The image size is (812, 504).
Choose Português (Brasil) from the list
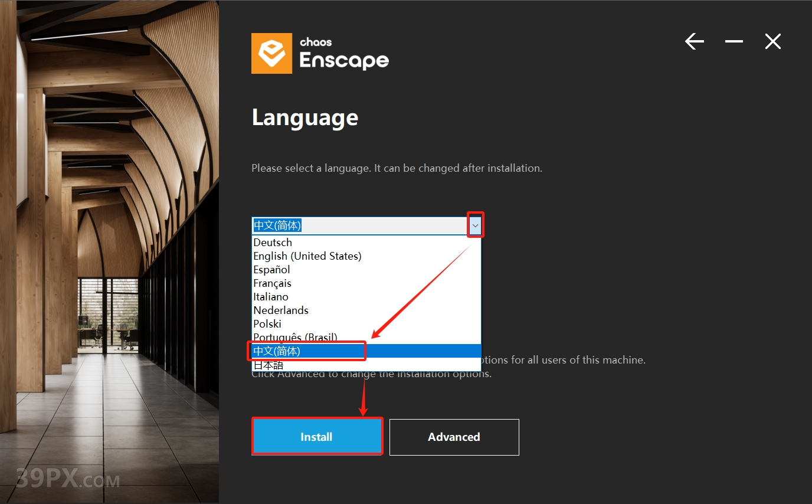(295, 337)
